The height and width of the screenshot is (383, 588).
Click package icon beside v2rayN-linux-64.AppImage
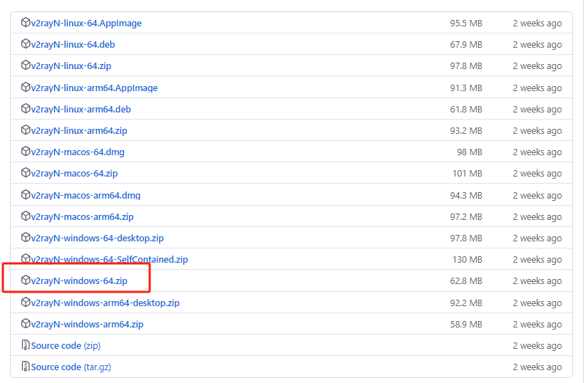[x=26, y=23]
